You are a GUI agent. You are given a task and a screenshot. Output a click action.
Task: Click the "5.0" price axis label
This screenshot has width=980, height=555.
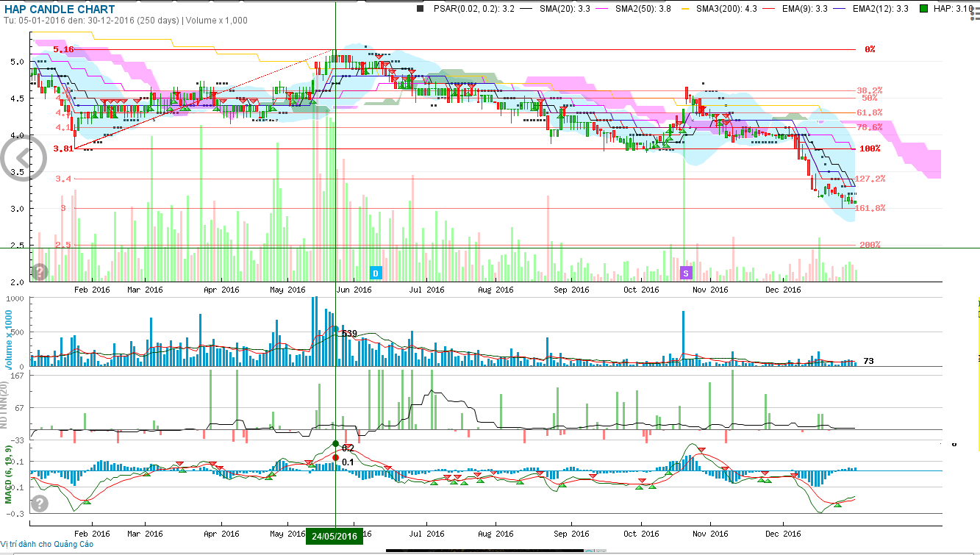coord(18,62)
